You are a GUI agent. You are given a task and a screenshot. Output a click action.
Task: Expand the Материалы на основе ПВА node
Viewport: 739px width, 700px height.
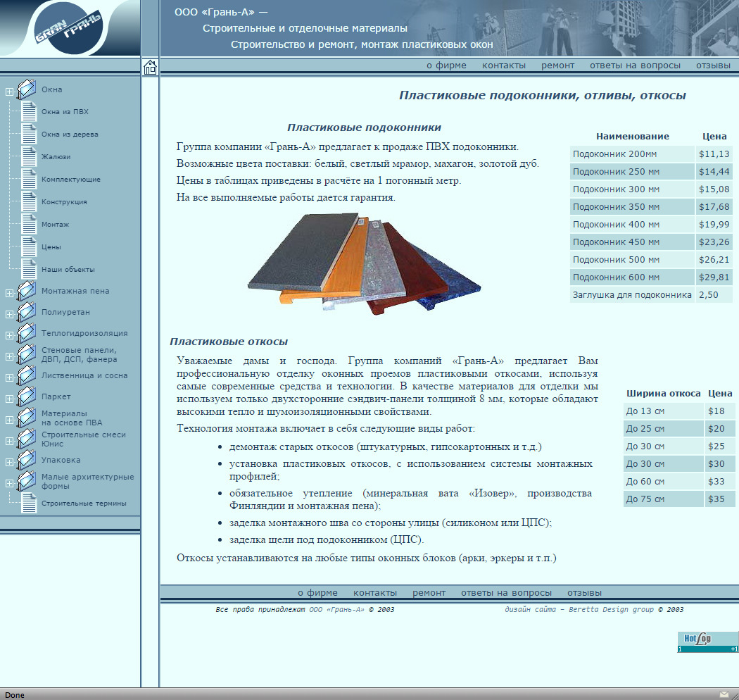[9, 420]
